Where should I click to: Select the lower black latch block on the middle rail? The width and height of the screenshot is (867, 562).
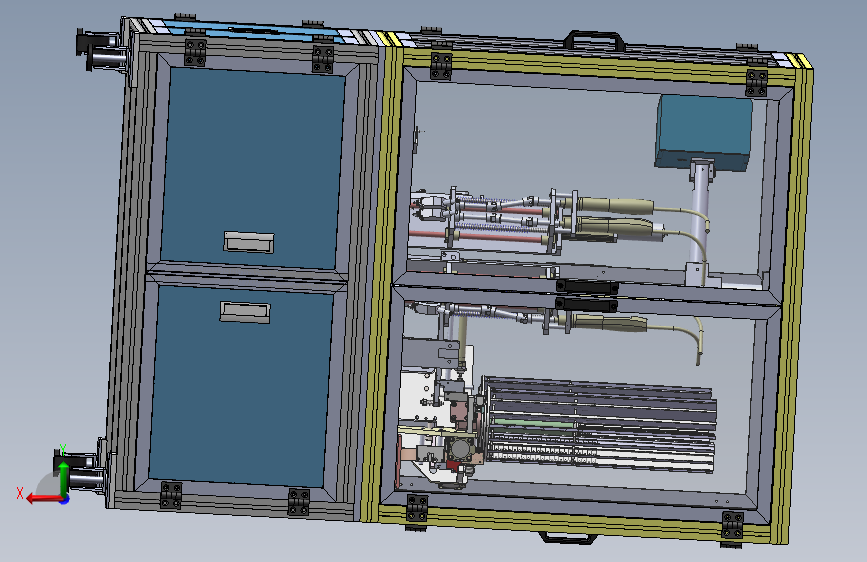point(586,304)
